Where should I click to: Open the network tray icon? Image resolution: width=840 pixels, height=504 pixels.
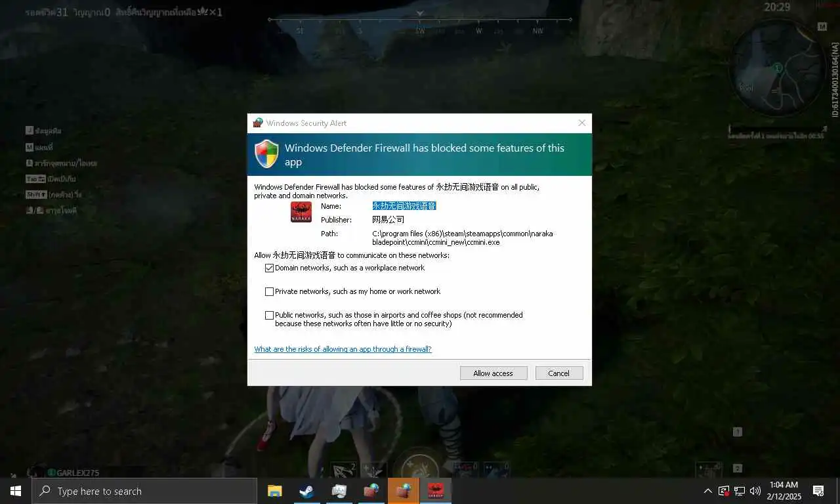(x=740, y=491)
